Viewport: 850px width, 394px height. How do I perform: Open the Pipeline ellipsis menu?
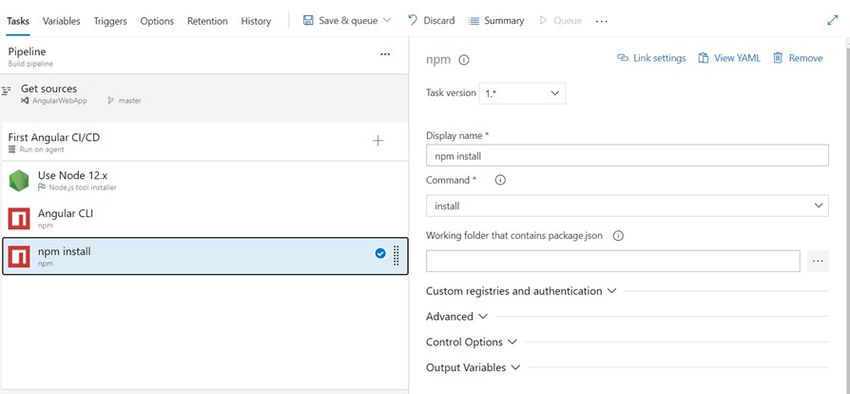[385, 54]
